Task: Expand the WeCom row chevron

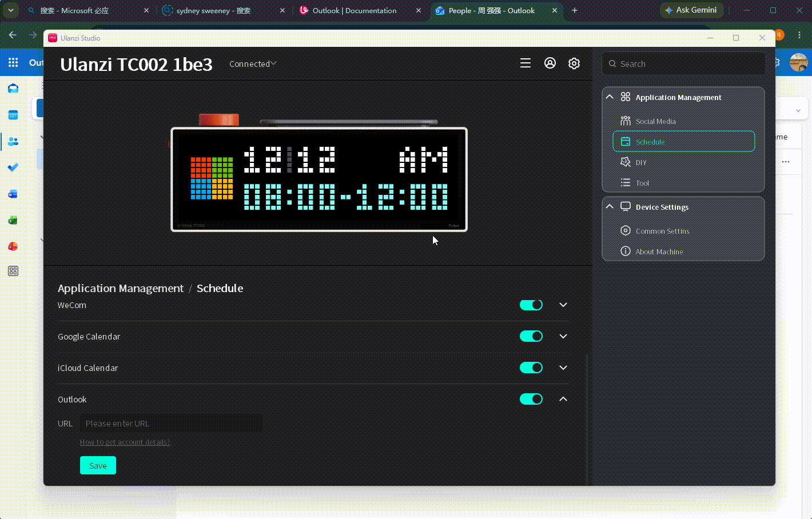Action: pos(563,305)
